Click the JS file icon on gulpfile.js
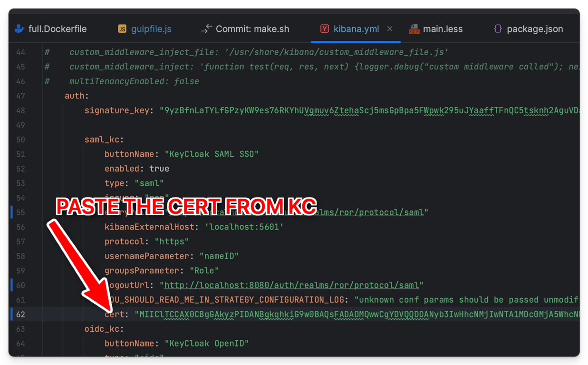Viewport: 588px width, 365px height. point(122,29)
